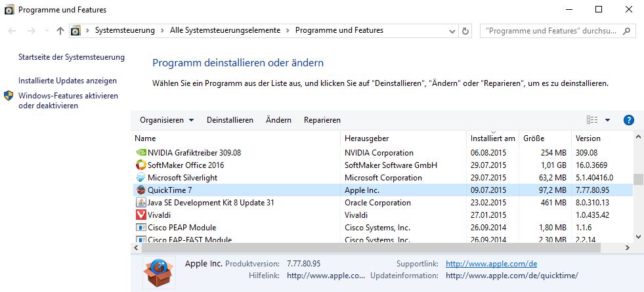Open help with the blue question mark
The image size is (644, 292).
[628, 120]
